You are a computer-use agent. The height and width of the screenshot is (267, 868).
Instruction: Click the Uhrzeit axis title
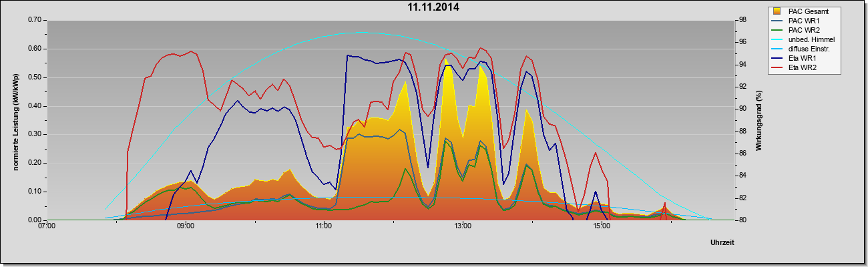point(722,243)
